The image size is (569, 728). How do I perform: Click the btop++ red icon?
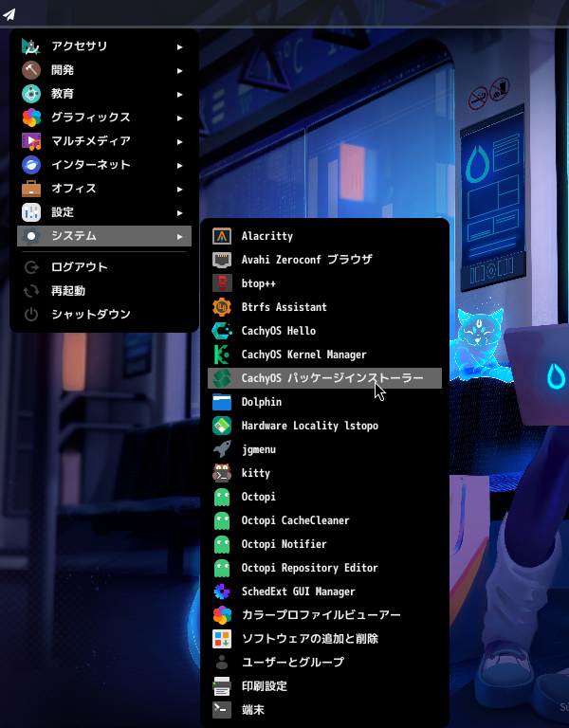pos(222,283)
